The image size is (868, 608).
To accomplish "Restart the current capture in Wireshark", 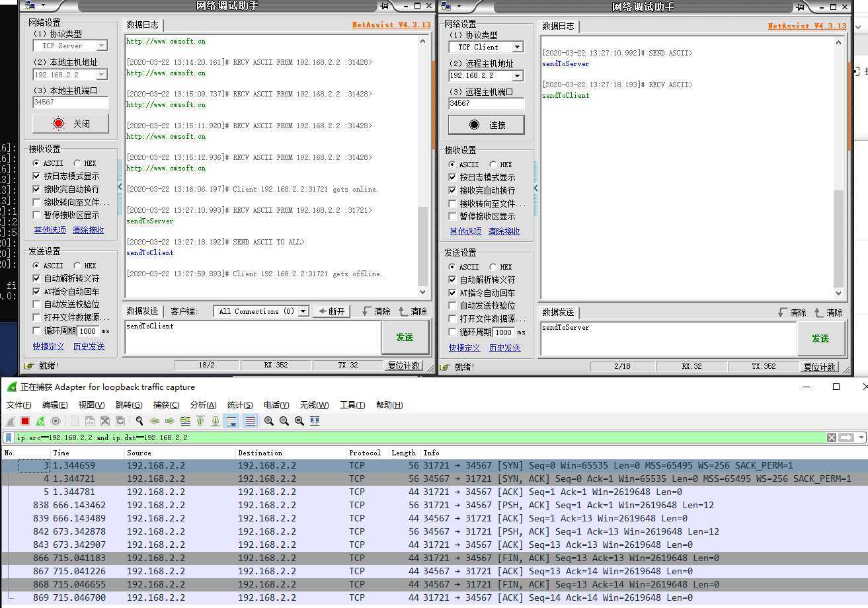I will click(40, 421).
